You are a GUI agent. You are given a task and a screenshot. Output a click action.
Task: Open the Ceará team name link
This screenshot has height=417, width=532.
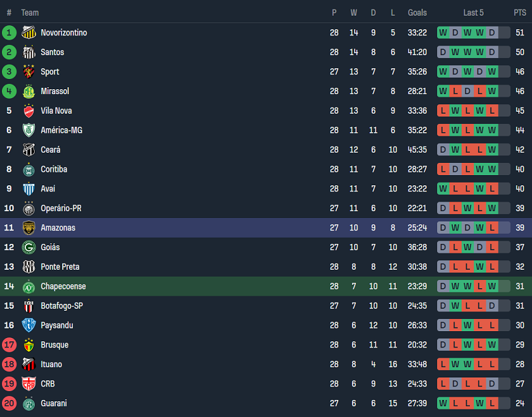click(50, 150)
